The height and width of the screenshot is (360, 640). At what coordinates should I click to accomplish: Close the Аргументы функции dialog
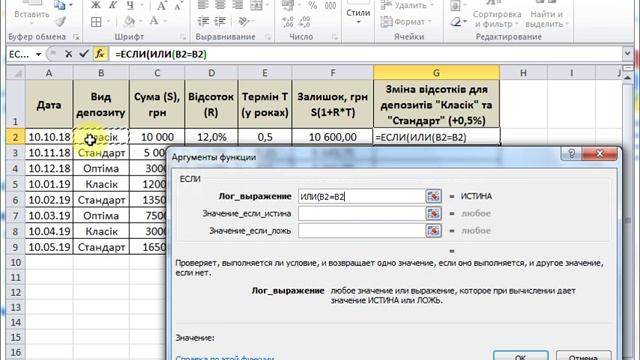click(x=600, y=153)
